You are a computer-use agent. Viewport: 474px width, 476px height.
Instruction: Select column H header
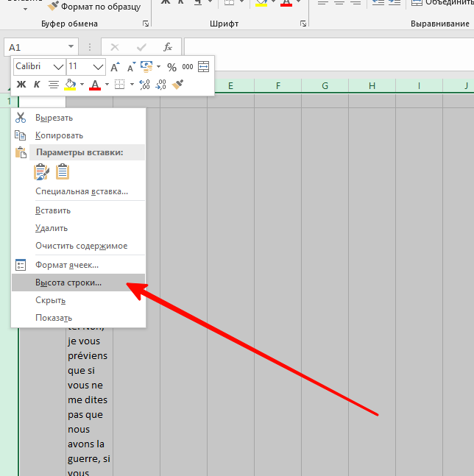372,86
